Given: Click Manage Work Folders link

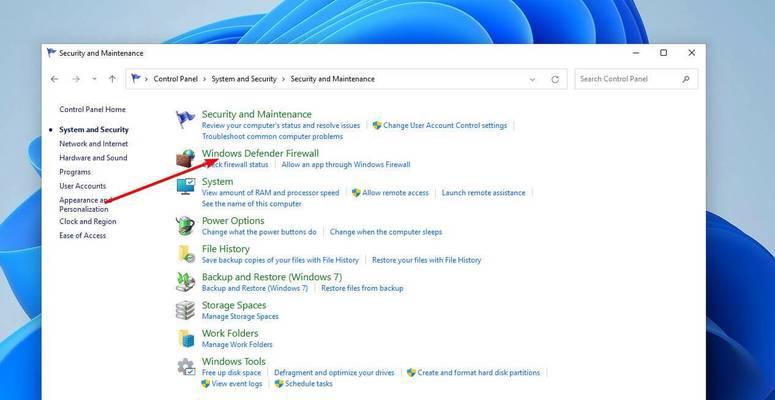Looking at the screenshot, I should [237, 345].
